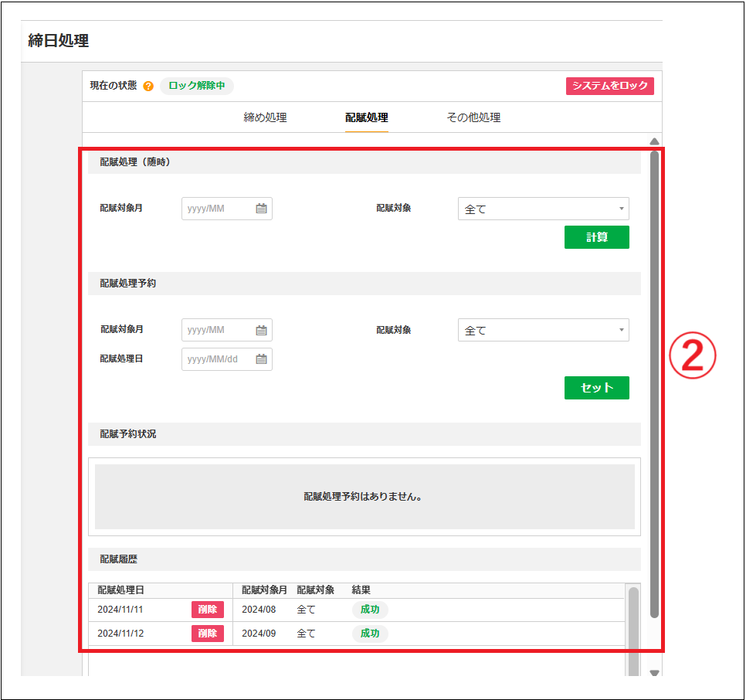Click the 配賦履歴 table scrollbar
Screen dimensions: 746x700
click(633, 618)
